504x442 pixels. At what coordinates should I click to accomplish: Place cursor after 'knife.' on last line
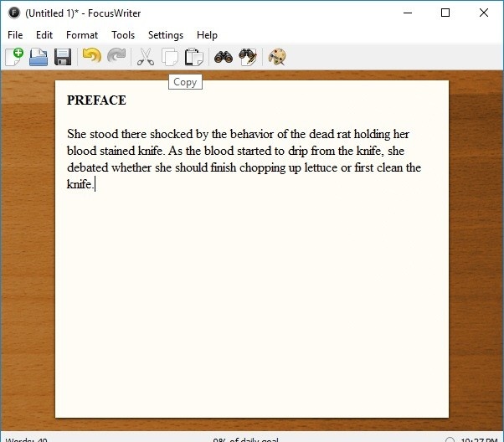95,184
